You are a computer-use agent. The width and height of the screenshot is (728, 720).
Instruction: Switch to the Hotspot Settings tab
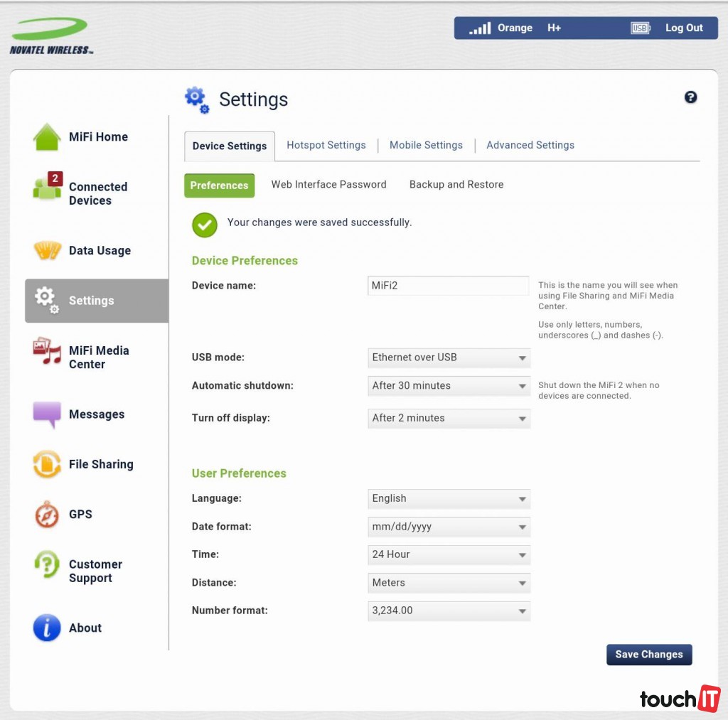(x=326, y=145)
